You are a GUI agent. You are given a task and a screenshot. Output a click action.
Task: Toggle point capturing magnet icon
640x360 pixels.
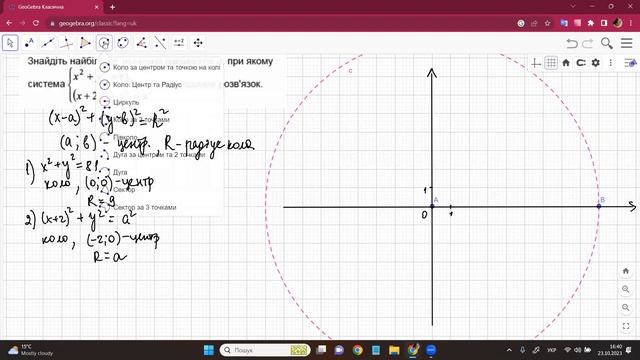(581, 63)
